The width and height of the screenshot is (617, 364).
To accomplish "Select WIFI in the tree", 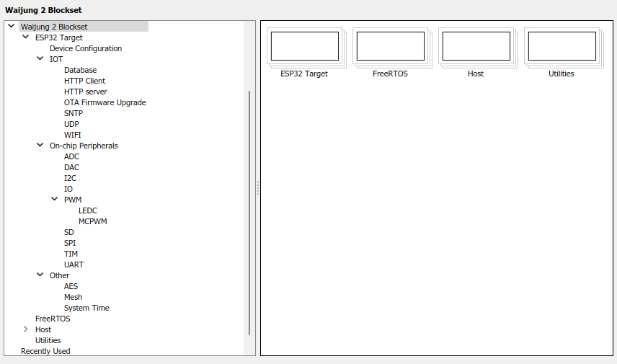I will pyautogui.click(x=73, y=135).
